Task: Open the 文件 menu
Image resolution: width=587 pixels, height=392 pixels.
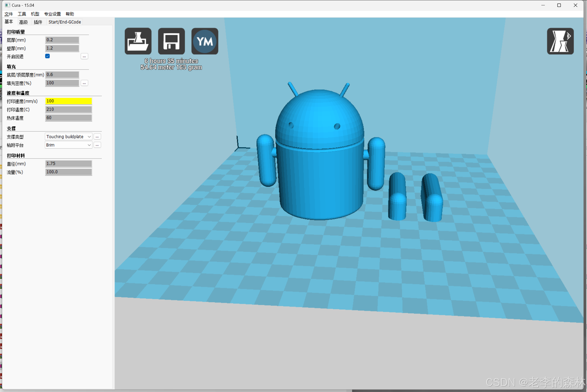Action: pyautogui.click(x=9, y=14)
